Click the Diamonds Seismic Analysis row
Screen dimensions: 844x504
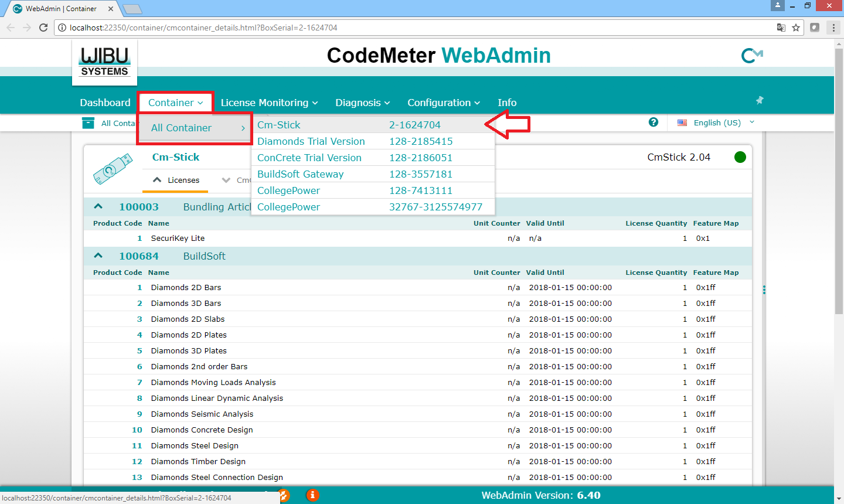pos(417,414)
